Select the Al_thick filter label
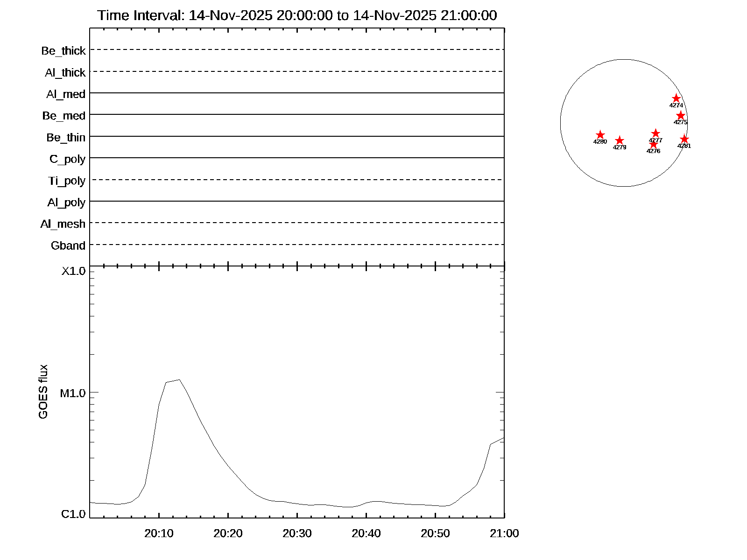Viewport: 747px width, 560px height. click(x=65, y=73)
